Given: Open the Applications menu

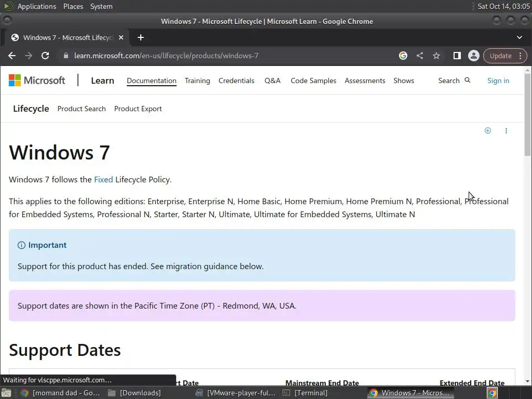Looking at the screenshot, I should coord(37,6).
